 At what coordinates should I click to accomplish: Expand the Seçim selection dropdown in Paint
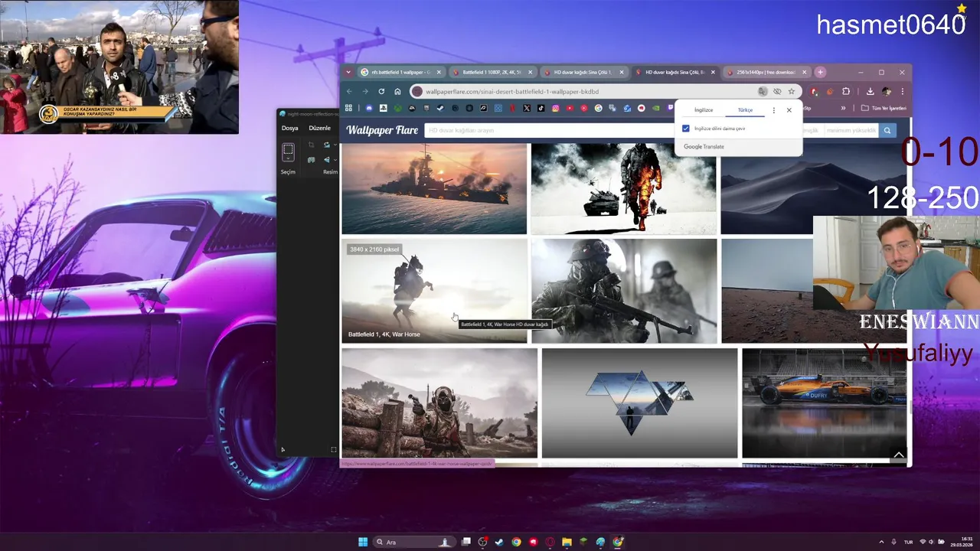click(288, 158)
